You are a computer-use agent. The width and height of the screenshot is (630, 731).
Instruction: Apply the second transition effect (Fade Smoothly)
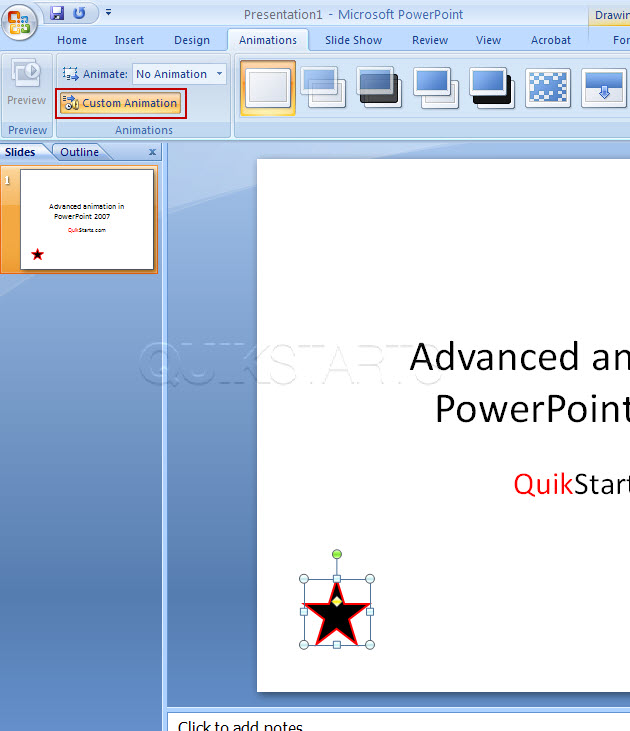click(324, 87)
